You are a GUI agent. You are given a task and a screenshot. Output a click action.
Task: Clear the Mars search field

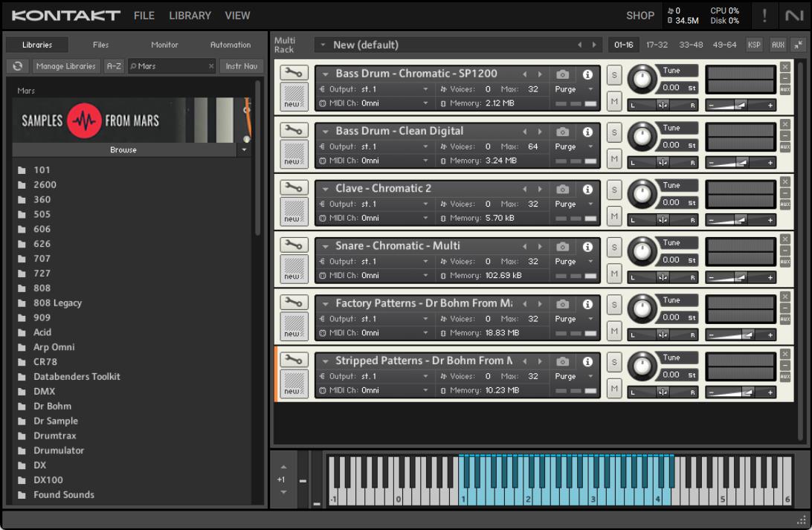[211, 66]
